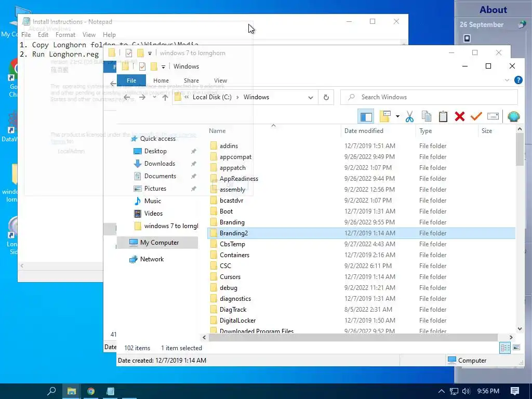Open Edit menu in Notepad

click(43, 35)
